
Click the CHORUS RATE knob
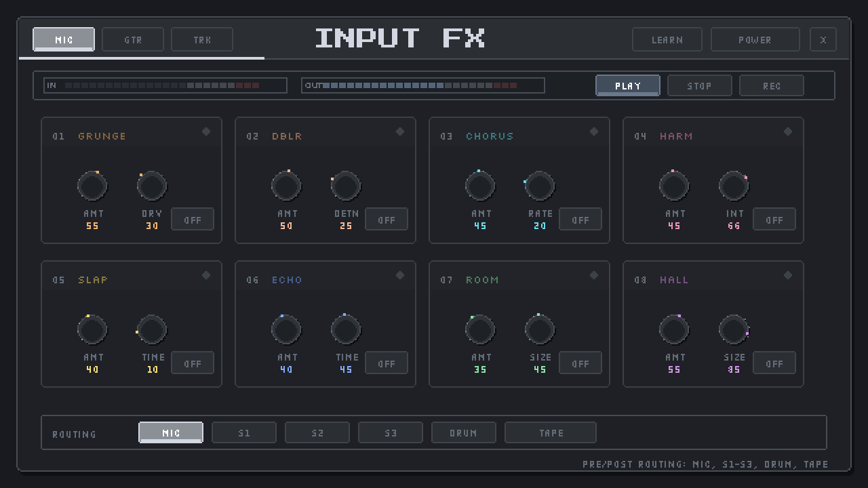tap(540, 186)
